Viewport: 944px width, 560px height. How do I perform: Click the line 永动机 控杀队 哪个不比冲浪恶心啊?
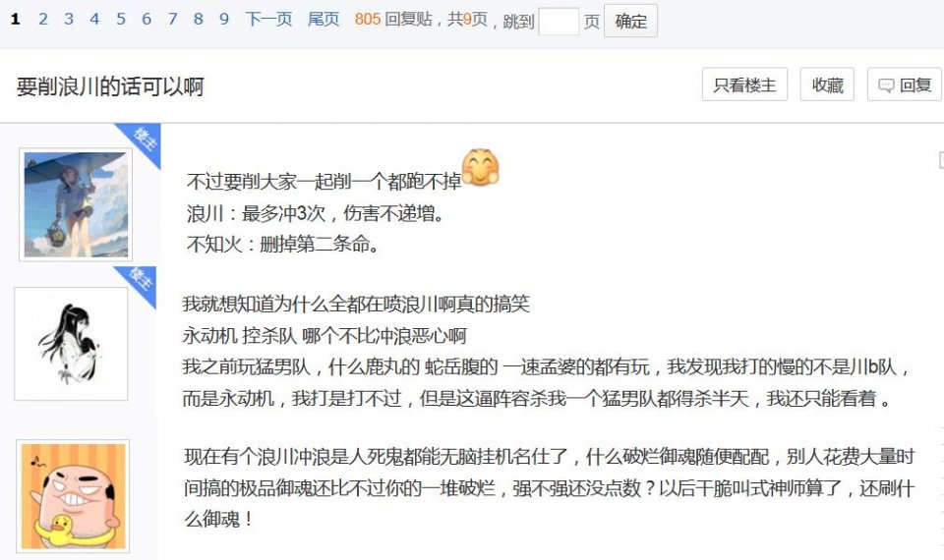point(324,335)
